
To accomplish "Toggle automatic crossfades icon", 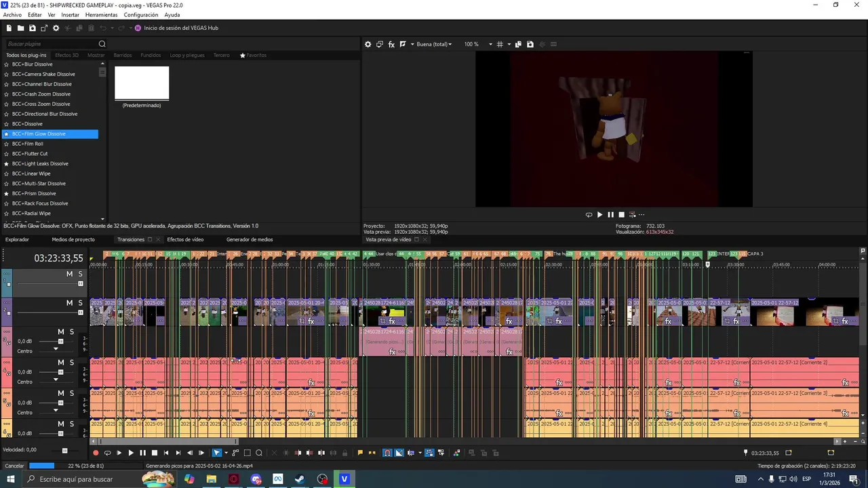I will [x=399, y=453].
